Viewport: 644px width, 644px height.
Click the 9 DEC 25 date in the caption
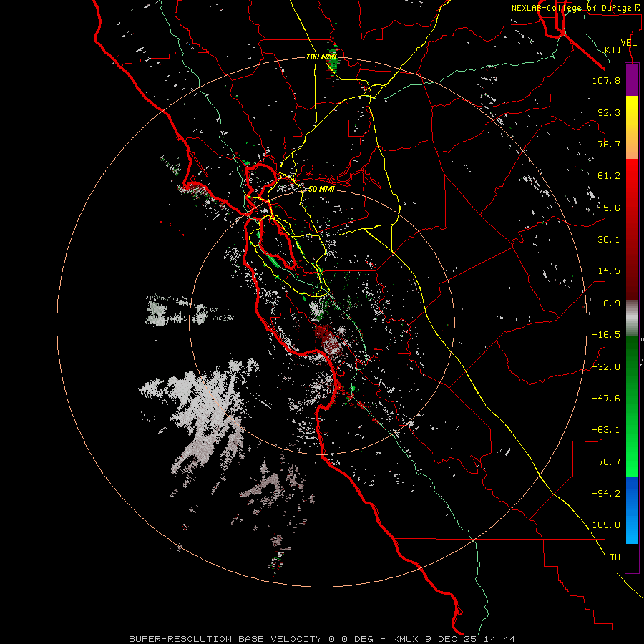[453, 639]
